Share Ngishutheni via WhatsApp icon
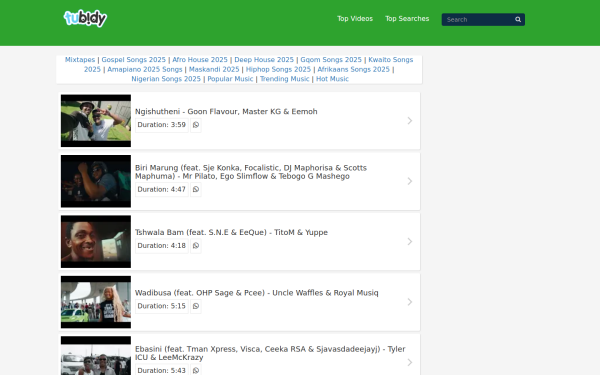600x375 pixels. [x=196, y=125]
